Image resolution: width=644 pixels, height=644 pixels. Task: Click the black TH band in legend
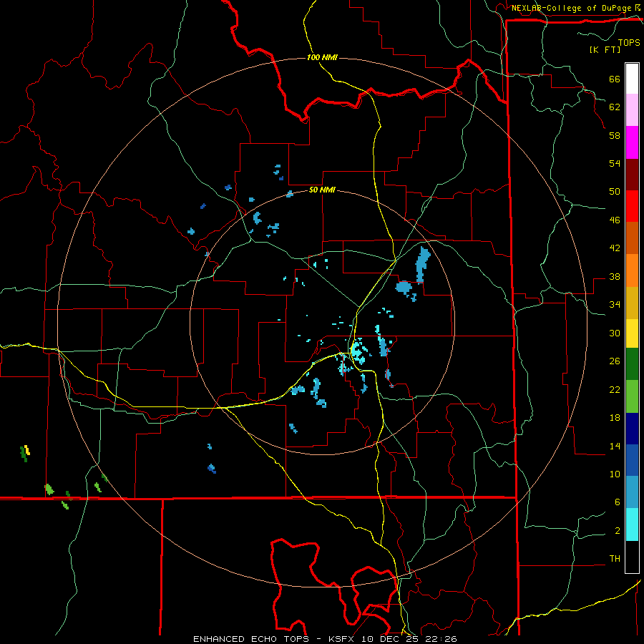(x=632, y=557)
